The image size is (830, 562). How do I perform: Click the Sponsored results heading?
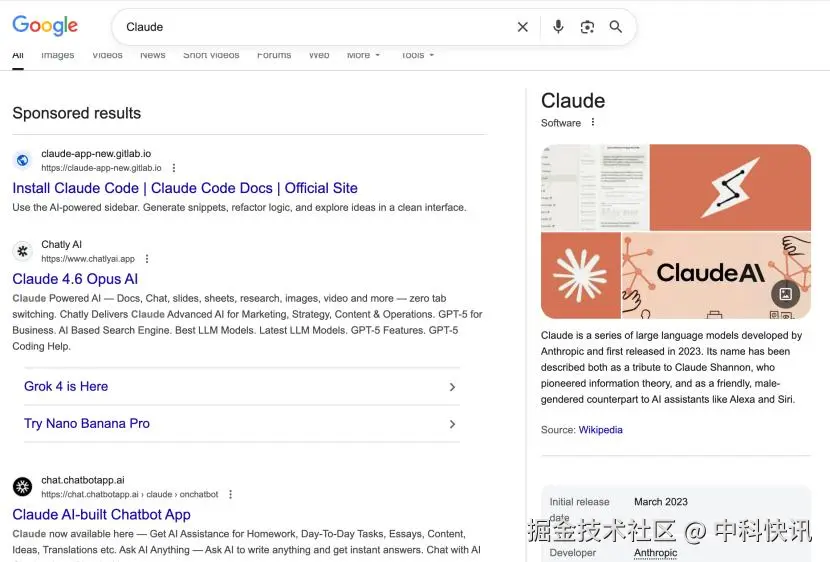click(77, 113)
